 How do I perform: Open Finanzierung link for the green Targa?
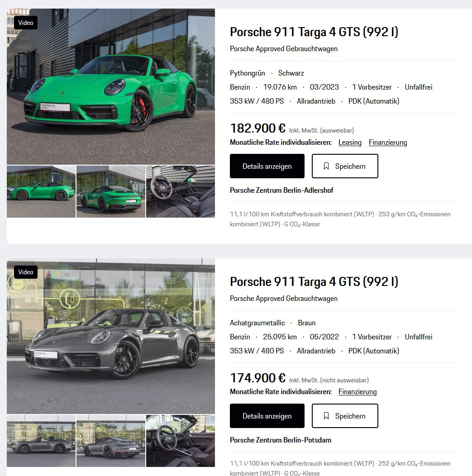(388, 143)
